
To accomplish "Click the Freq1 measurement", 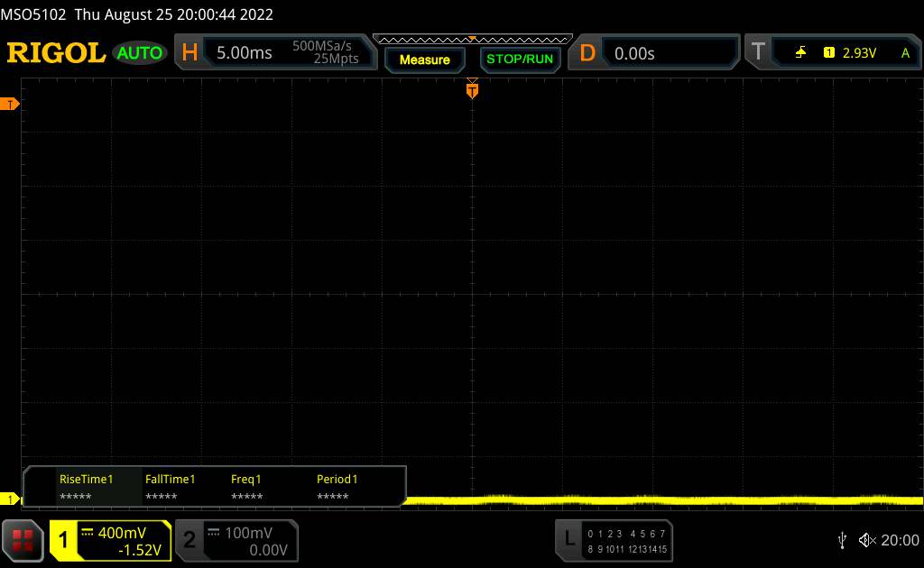I will coord(246,488).
